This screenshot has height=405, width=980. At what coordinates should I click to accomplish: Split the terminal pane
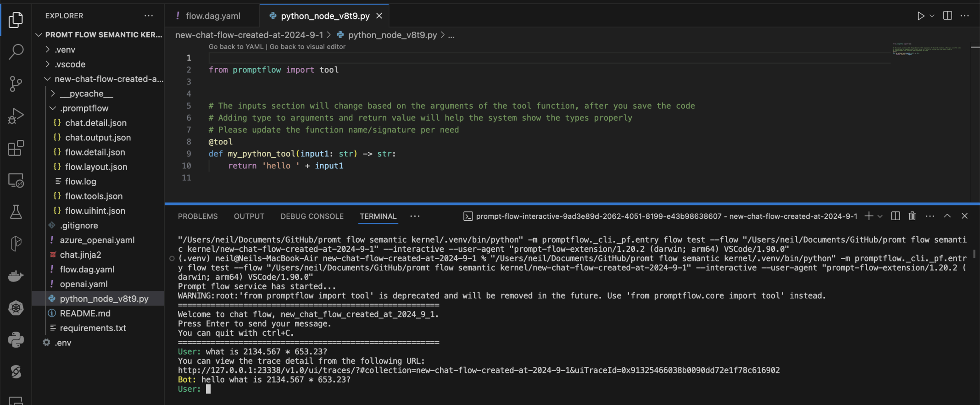(x=895, y=216)
